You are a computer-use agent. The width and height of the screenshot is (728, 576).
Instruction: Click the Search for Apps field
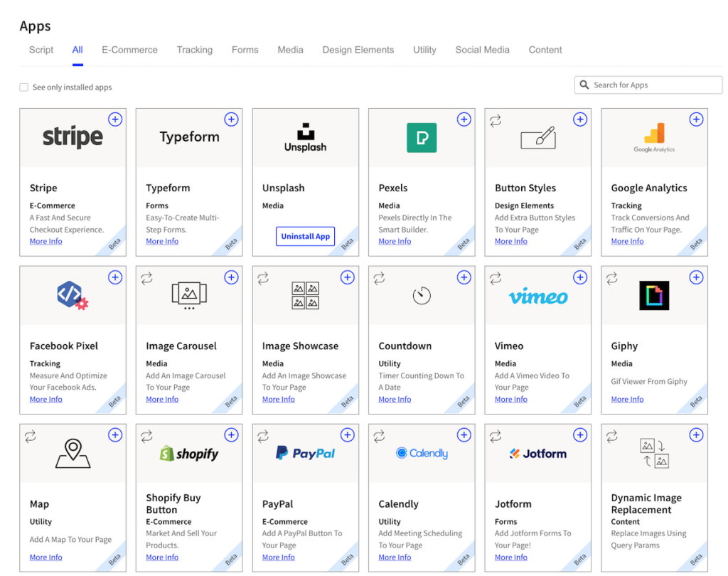point(648,85)
